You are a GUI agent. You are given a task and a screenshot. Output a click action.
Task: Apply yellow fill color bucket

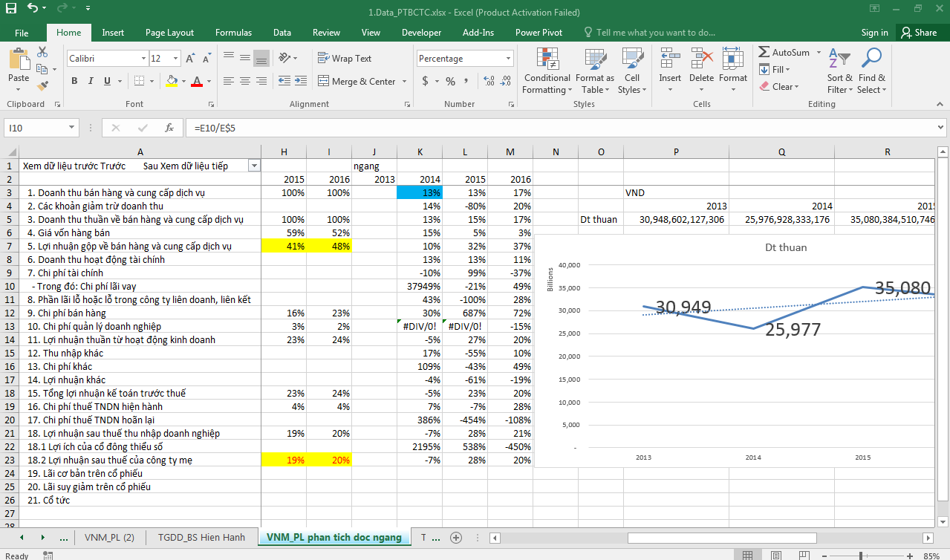pyautogui.click(x=172, y=81)
